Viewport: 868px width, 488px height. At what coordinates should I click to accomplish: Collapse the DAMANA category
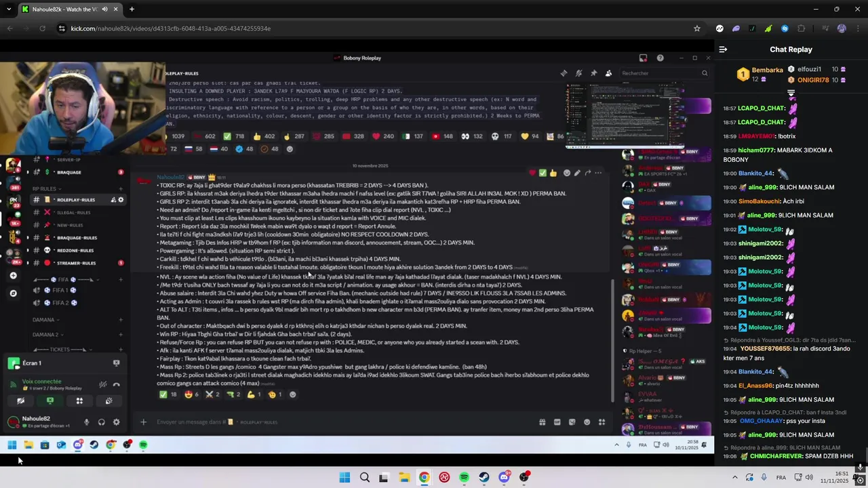[45, 320]
